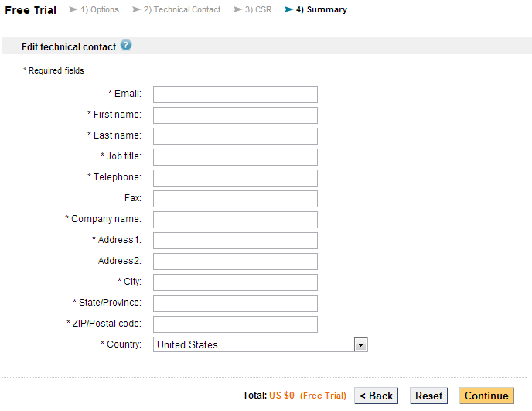This screenshot has width=532, height=411.
Task: Select the ZIP/Postal code field
Action: click(235, 324)
